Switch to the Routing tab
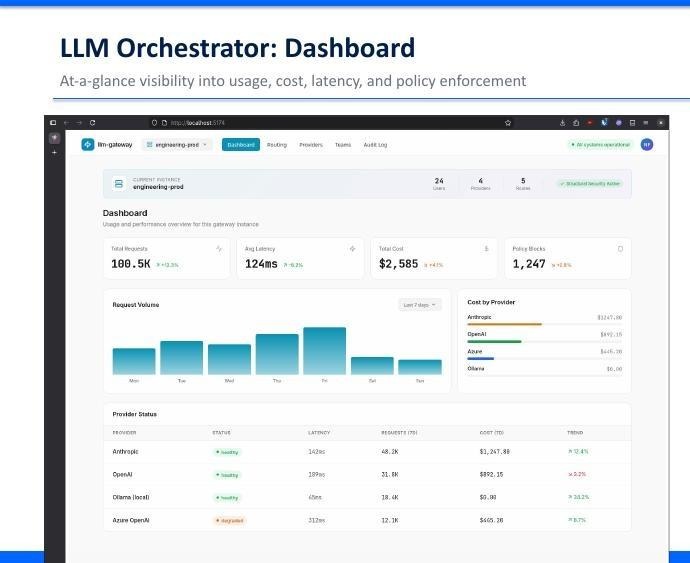This screenshot has height=563, width=690. tap(277, 144)
